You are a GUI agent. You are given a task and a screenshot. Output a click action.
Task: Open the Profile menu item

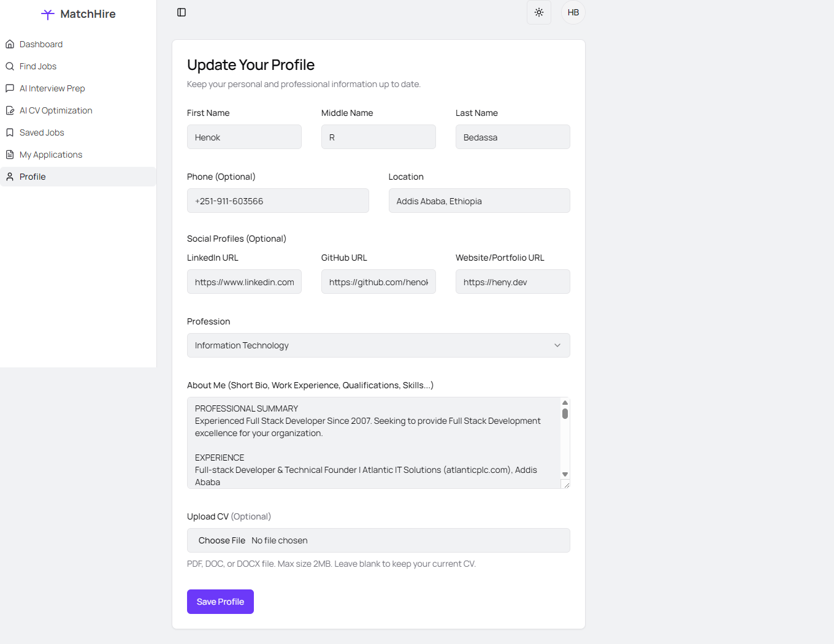33,177
